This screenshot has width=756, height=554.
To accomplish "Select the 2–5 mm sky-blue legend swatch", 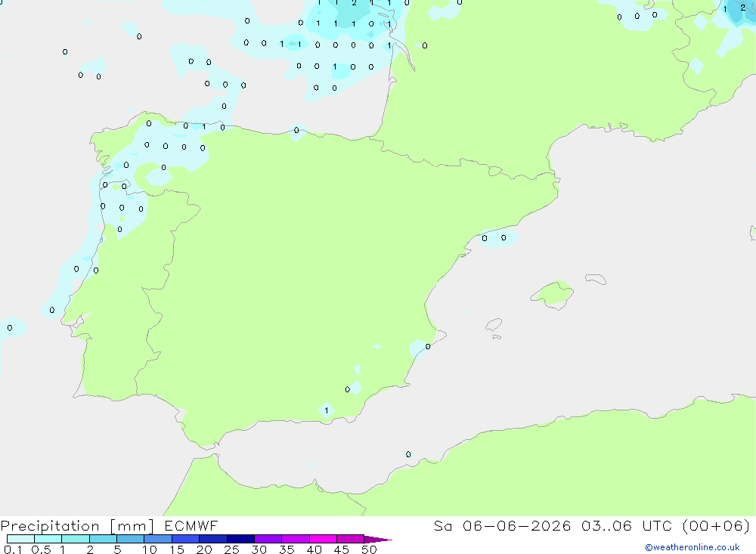I will pyautogui.click(x=103, y=539).
